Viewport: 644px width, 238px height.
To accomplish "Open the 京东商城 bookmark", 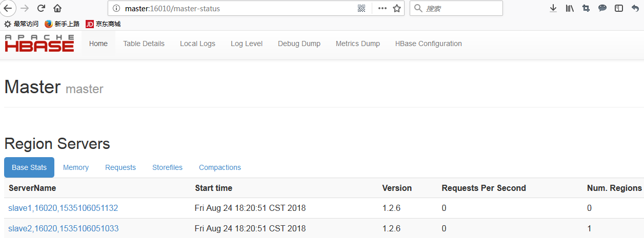I will click(103, 24).
